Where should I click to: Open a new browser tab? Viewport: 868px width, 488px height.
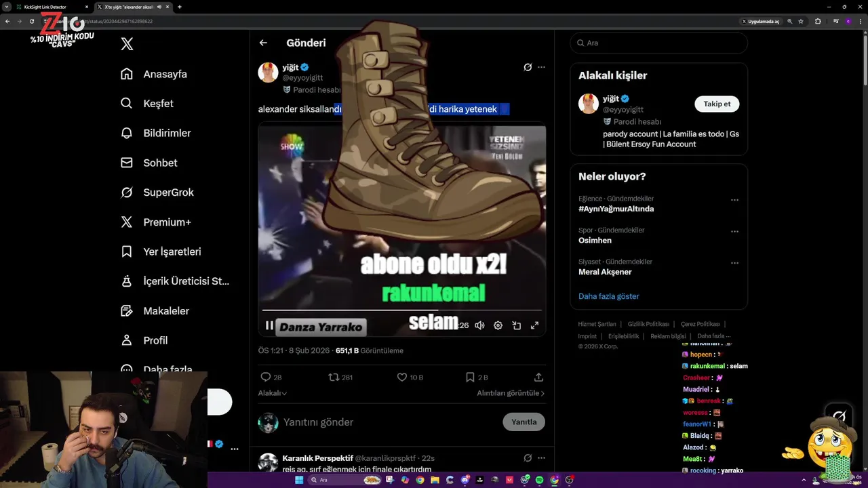click(179, 7)
